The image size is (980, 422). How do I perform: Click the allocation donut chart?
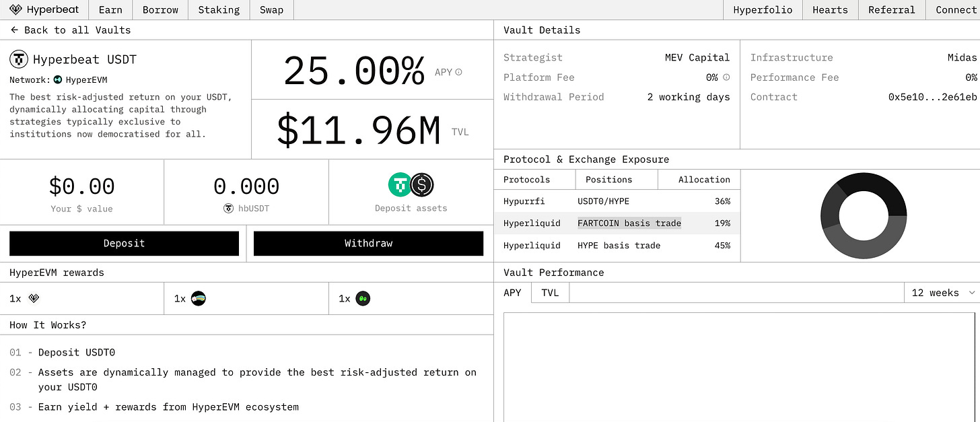coord(864,215)
